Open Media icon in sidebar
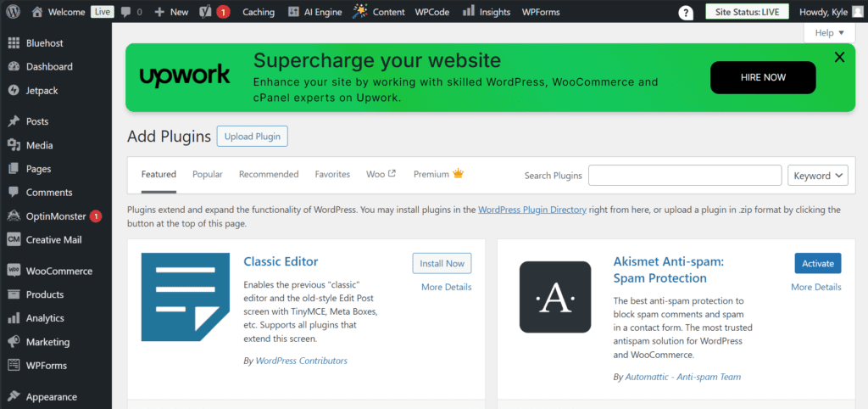The height and width of the screenshot is (409, 868). (14, 145)
